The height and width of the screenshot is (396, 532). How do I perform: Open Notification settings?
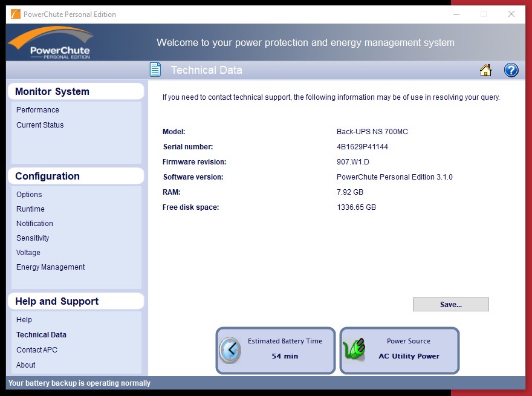pyautogui.click(x=34, y=224)
